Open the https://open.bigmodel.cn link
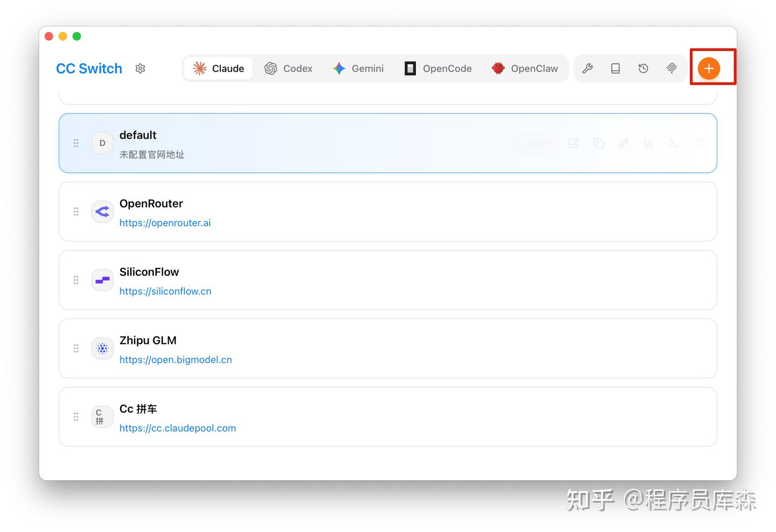Image resolution: width=776 pixels, height=532 pixels. coord(176,360)
